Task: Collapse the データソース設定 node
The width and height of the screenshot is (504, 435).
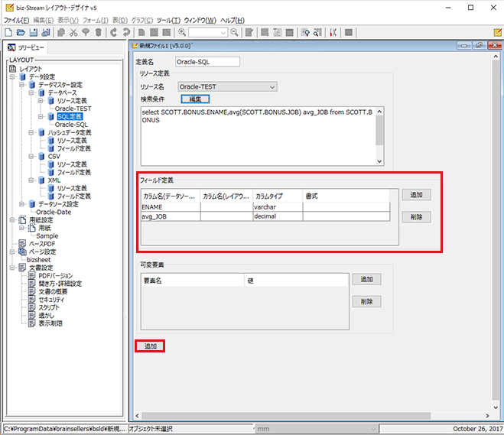Action: [21, 204]
